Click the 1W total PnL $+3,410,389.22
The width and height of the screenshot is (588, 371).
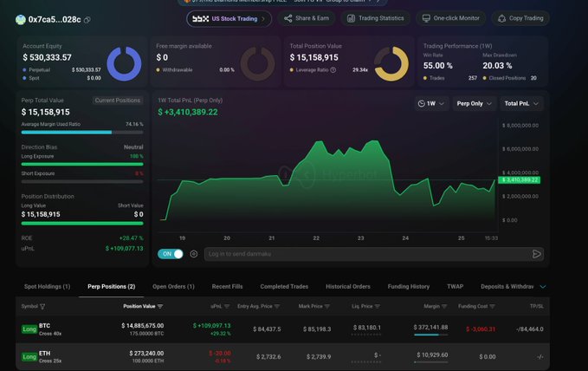[x=188, y=113]
